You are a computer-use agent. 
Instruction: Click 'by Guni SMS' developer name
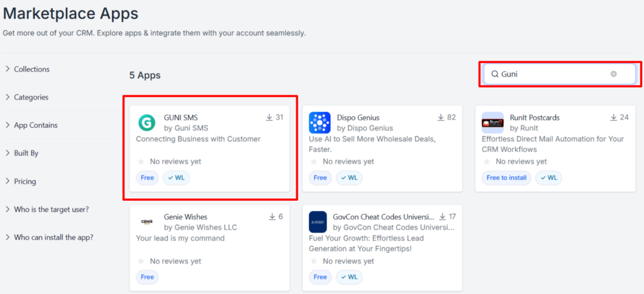click(186, 128)
